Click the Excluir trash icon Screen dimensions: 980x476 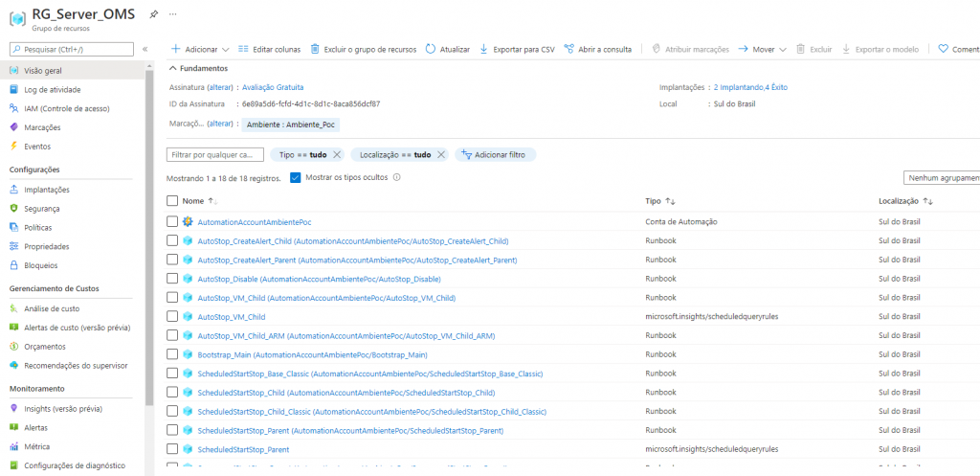click(x=800, y=49)
